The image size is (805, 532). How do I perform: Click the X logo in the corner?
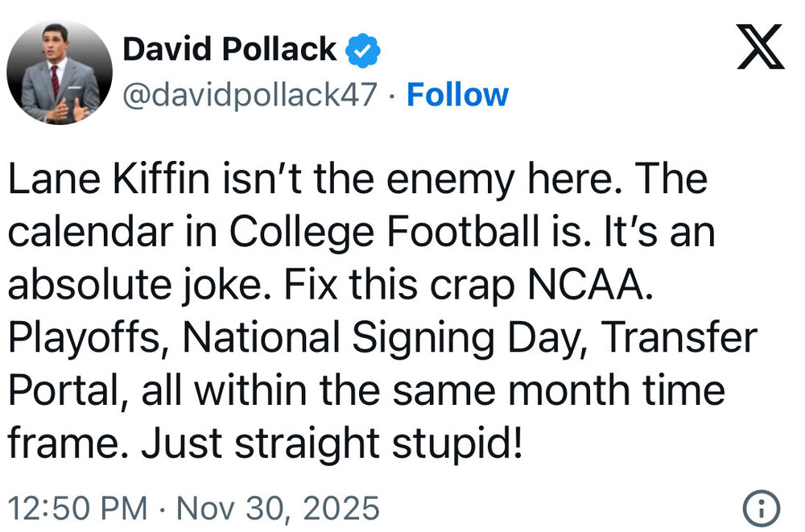760,48
